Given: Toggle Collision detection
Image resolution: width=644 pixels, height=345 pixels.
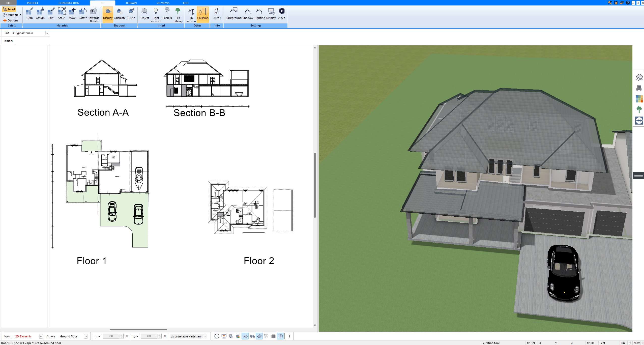Looking at the screenshot, I should point(203,15).
